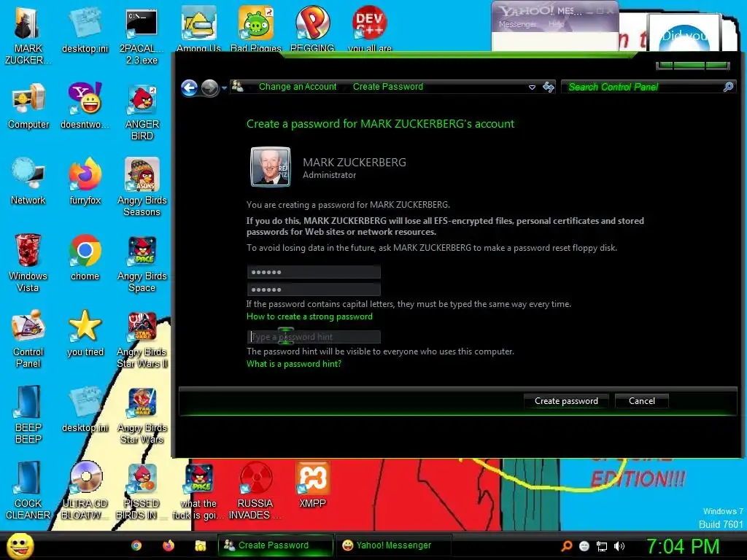Launch Chrome from the taskbar

[x=136, y=545]
